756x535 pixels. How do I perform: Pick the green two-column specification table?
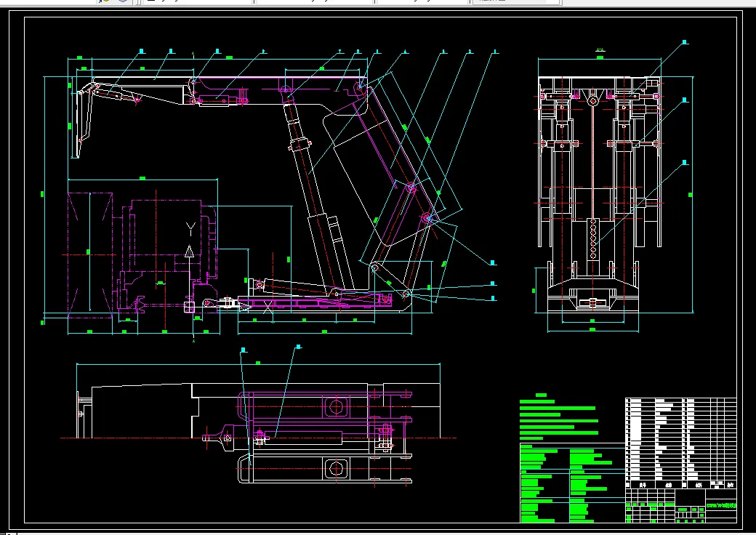[572, 483]
